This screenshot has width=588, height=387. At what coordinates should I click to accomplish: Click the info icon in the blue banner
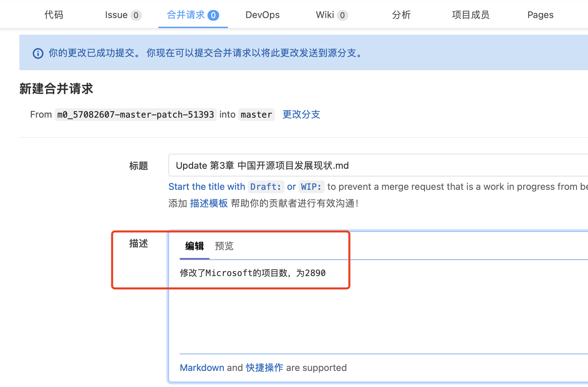[38, 53]
